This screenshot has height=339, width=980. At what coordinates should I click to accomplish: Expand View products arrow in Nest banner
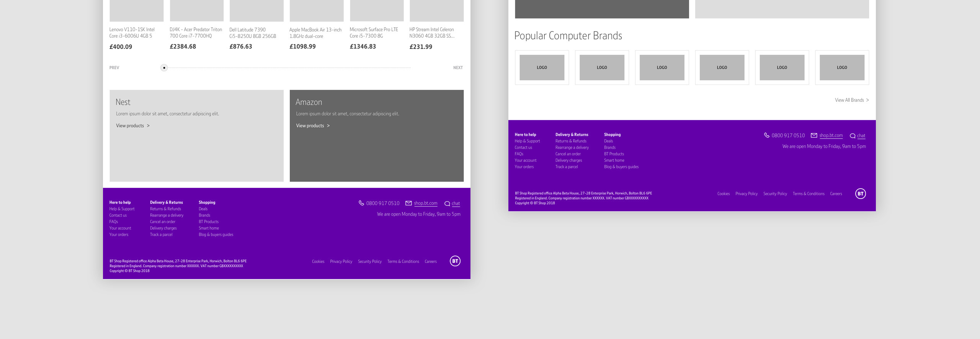(148, 126)
